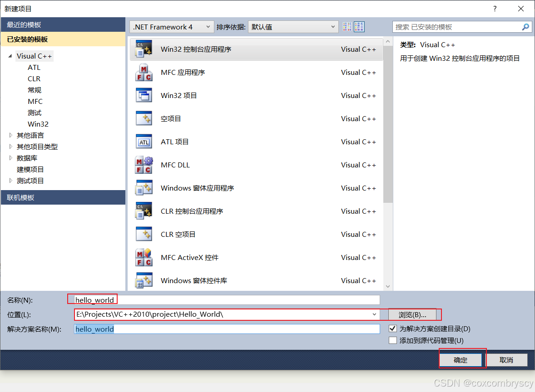Choose the Windows 窗体应用程序 icon
Image resolution: width=535 pixels, height=392 pixels.
[x=144, y=188]
